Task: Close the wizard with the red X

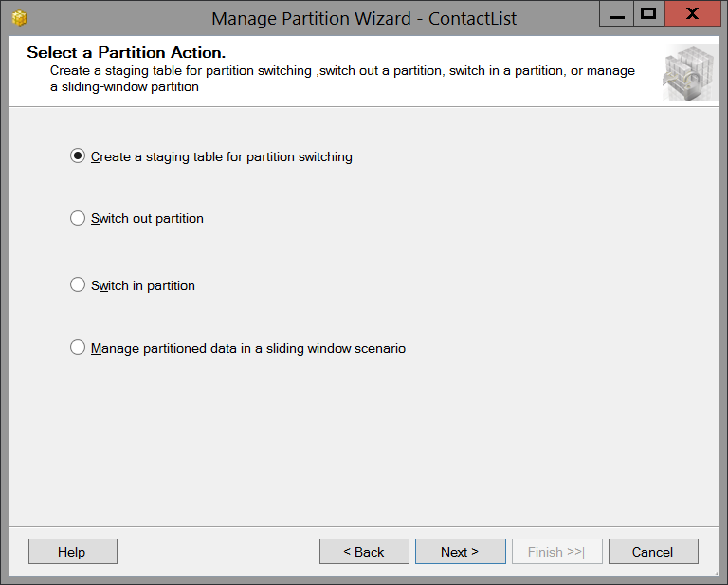Action: tap(692, 13)
